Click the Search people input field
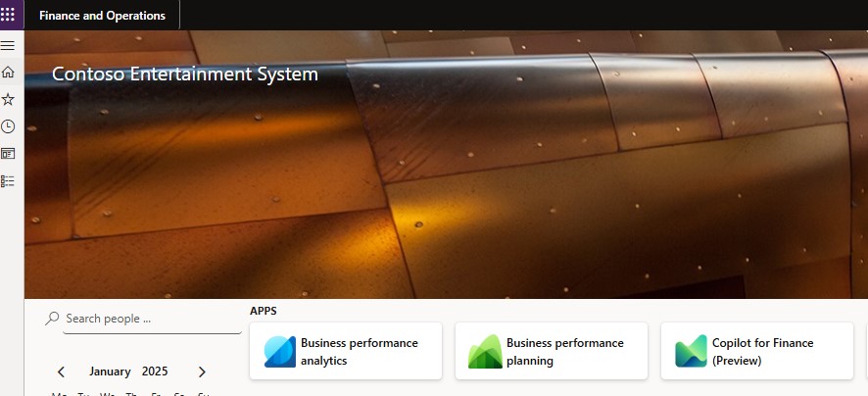 [153, 319]
